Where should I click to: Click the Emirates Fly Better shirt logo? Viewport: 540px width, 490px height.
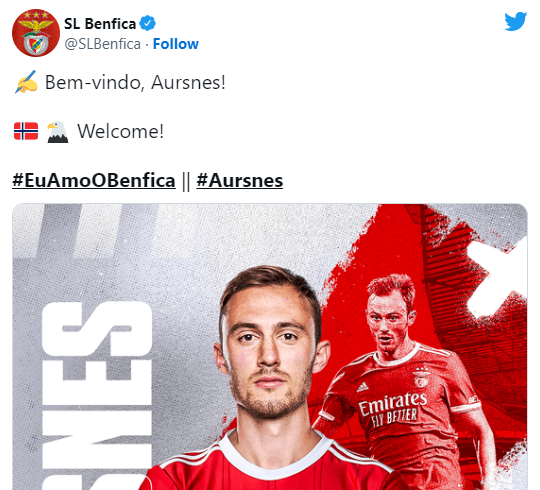click(x=393, y=409)
